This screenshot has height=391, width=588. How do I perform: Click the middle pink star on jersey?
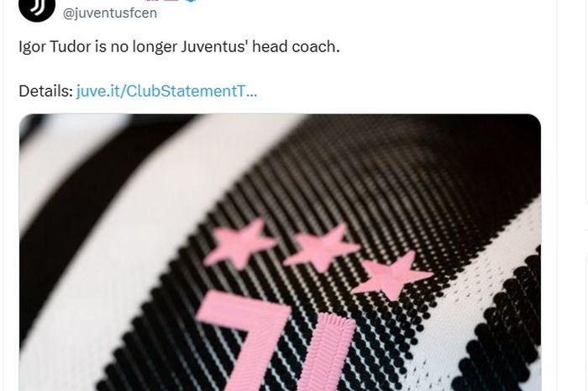click(x=322, y=248)
